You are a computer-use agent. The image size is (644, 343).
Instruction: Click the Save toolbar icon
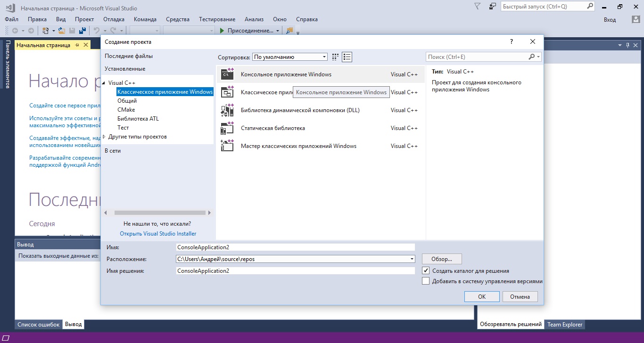(x=72, y=31)
